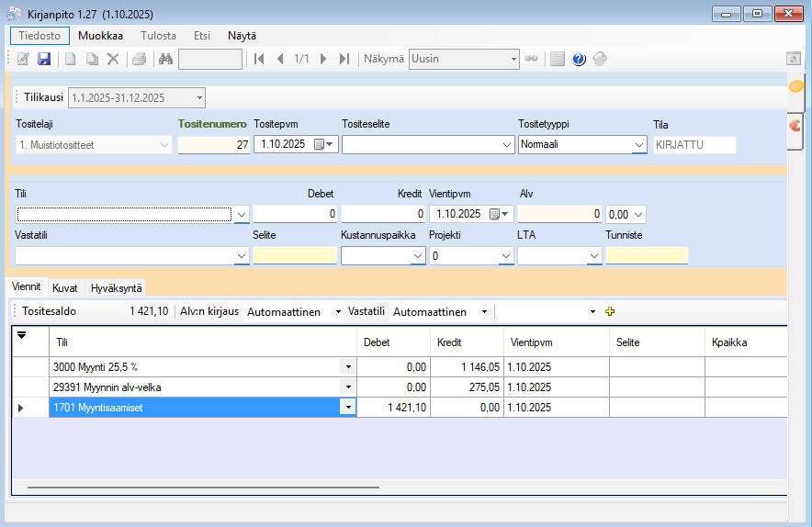Image resolution: width=812 pixels, height=527 pixels.
Task: Switch to the Hyväksyntä tab
Action: click(x=115, y=287)
